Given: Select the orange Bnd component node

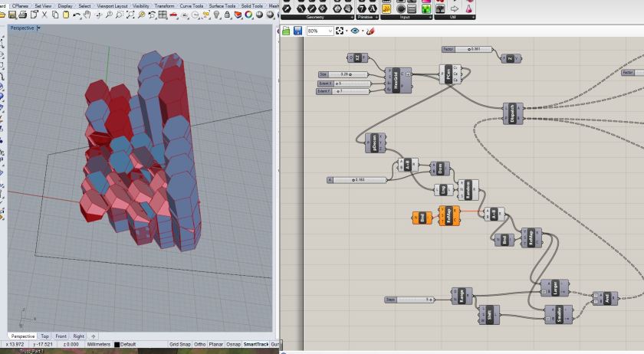Looking at the screenshot, I should pyautogui.click(x=422, y=217).
